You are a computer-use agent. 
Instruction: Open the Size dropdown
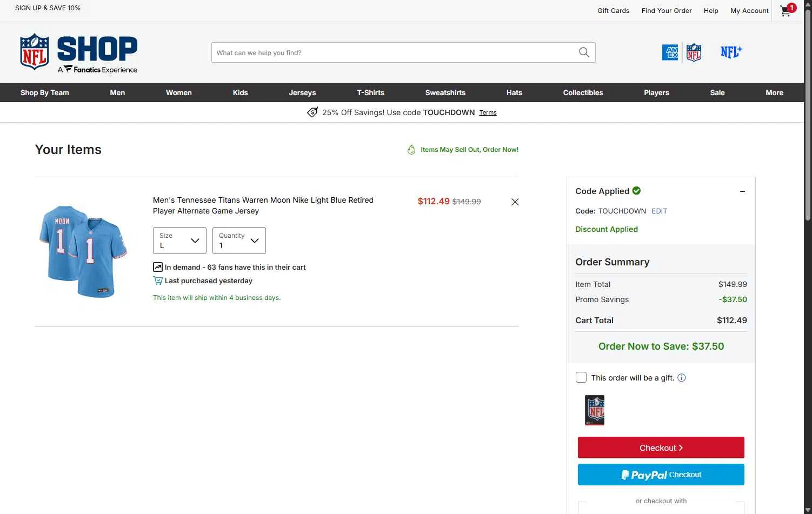pos(179,241)
